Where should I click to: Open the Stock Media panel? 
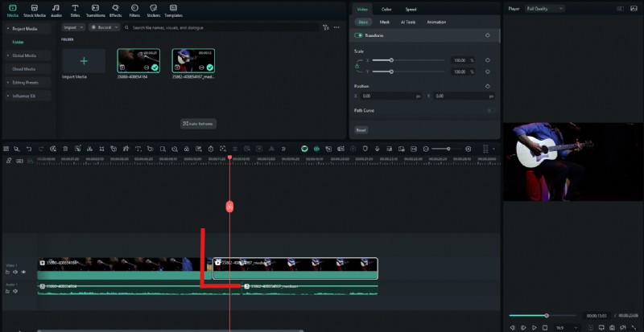point(35,10)
